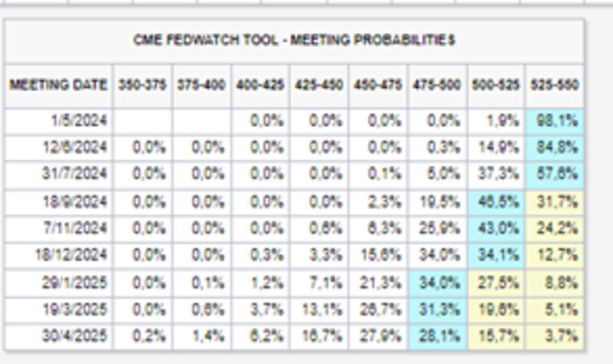Image resolution: width=613 pixels, height=364 pixels.
Task: Click the 350-375 column header
Action: [143, 85]
